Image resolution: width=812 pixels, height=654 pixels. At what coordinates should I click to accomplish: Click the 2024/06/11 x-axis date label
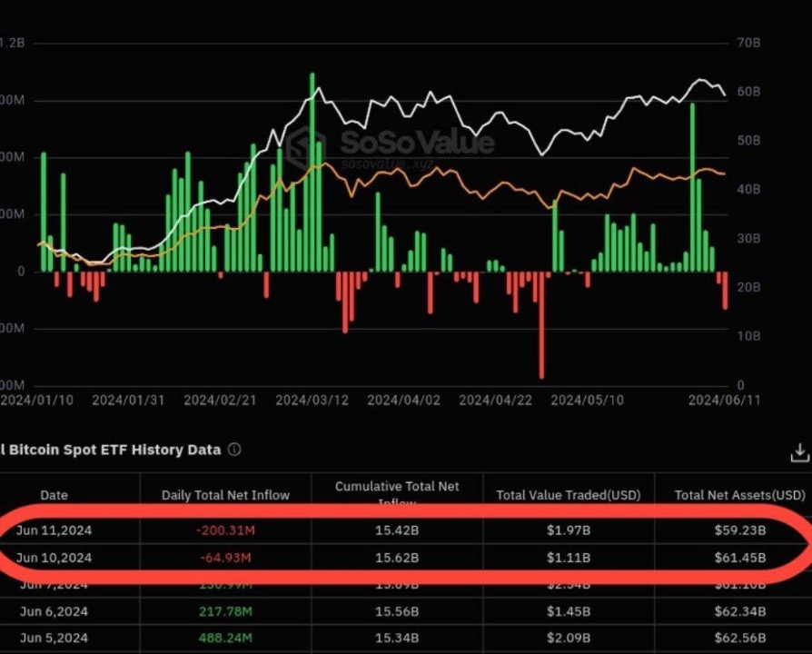click(723, 400)
